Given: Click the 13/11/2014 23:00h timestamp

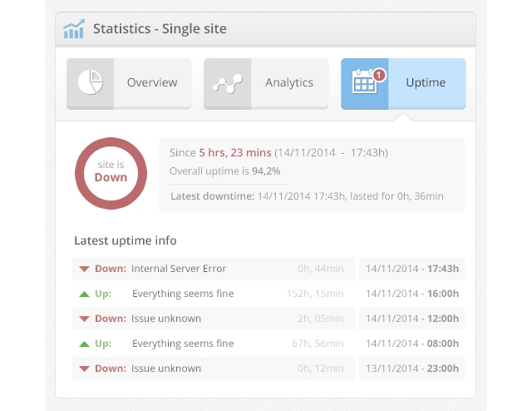Looking at the screenshot, I should [412, 369].
